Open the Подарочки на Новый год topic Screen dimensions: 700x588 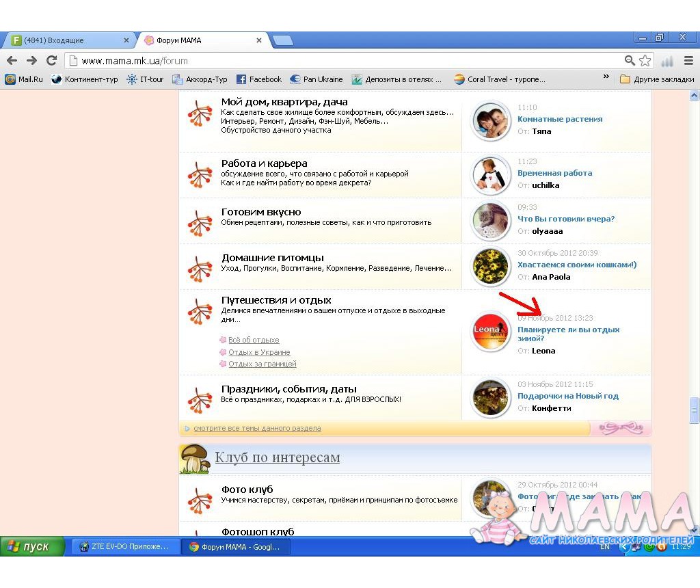pyautogui.click(x=567, y=396)
